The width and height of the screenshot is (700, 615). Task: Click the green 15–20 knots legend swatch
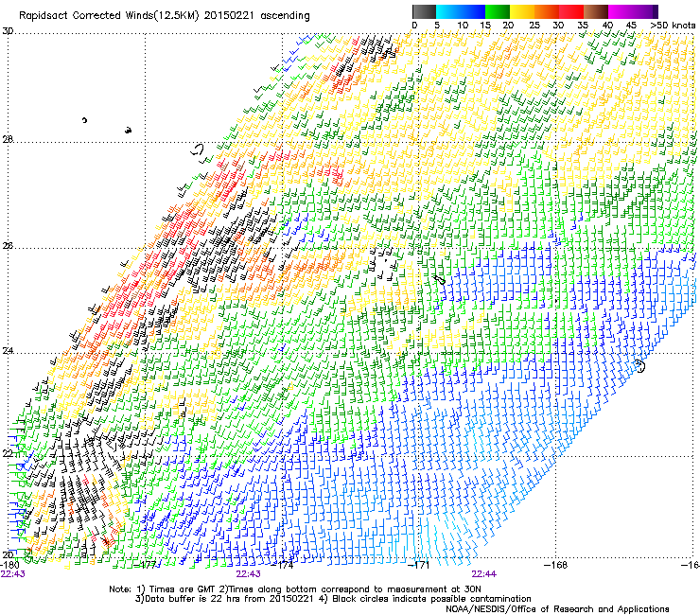pos(498,11)
